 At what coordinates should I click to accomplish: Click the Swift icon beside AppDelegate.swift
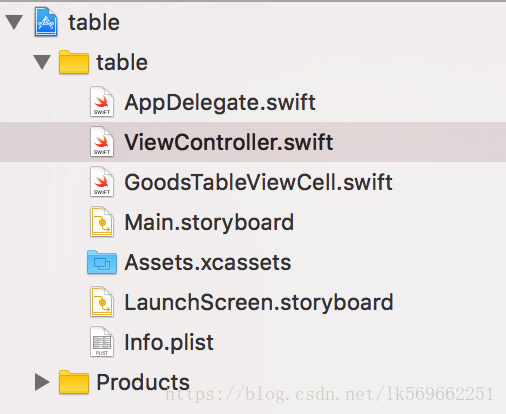(102, 102)
